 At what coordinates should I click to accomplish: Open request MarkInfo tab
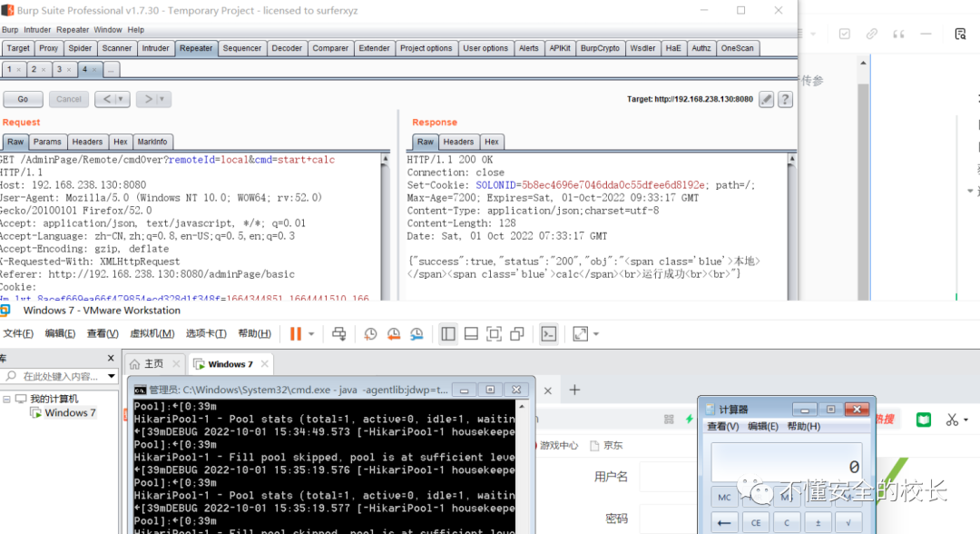(152, 142)
